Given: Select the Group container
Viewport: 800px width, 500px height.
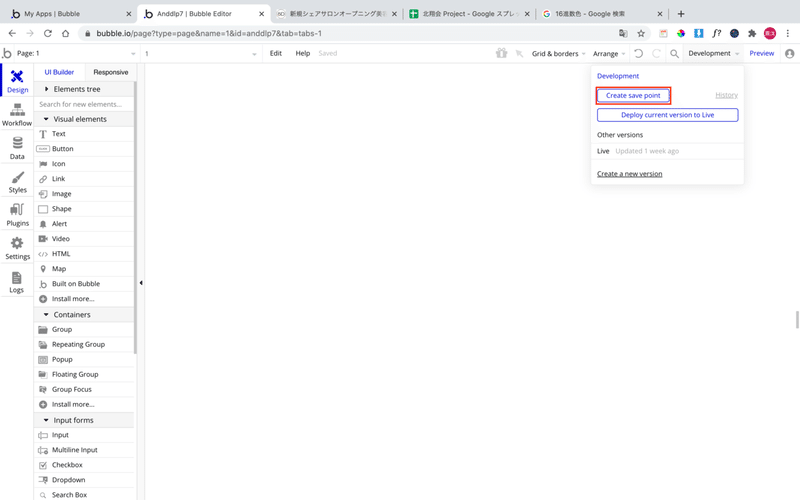Looking at the screenshot, I should (x=84, y=329).
